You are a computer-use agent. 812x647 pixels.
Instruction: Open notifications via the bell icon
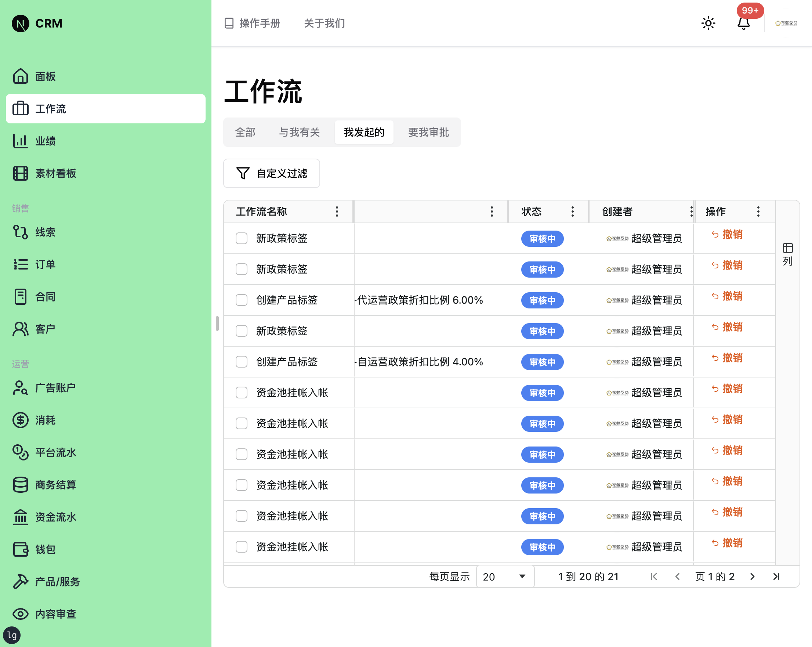pyautogui.click(x=743, y=24)
